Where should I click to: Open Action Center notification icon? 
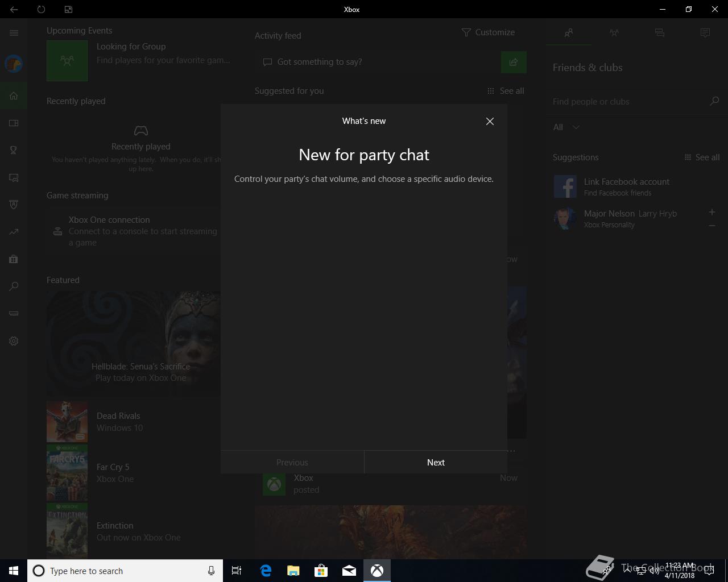click(709, 571)
